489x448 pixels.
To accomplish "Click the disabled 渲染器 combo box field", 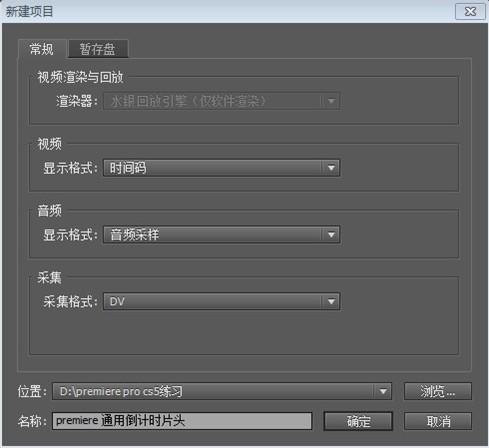I will [x=222, y=101].
